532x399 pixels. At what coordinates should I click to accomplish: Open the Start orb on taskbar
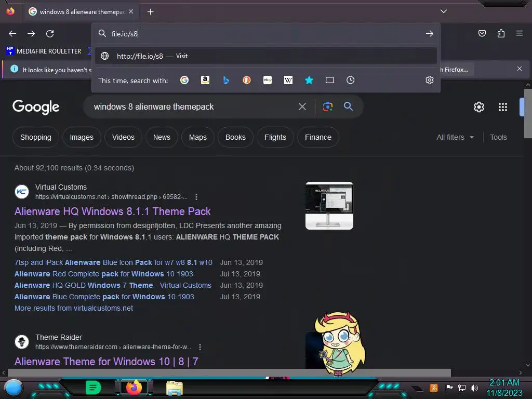[x=14, y=388]
